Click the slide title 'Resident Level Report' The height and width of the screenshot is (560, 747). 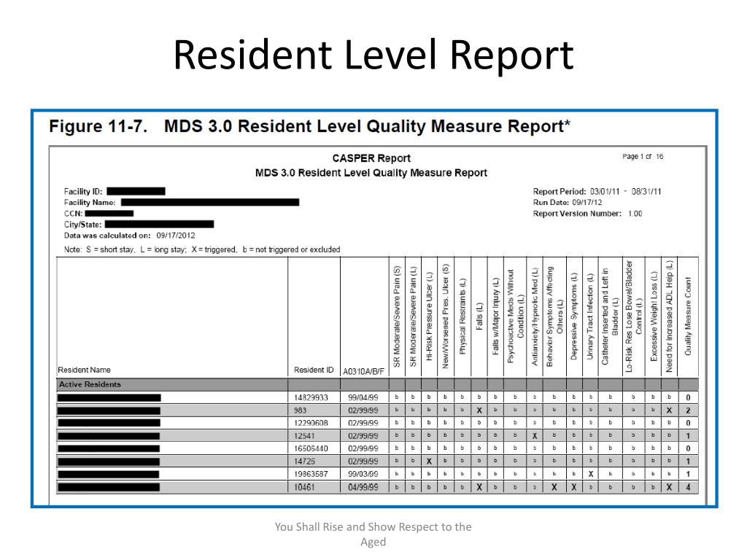(373, 55)
